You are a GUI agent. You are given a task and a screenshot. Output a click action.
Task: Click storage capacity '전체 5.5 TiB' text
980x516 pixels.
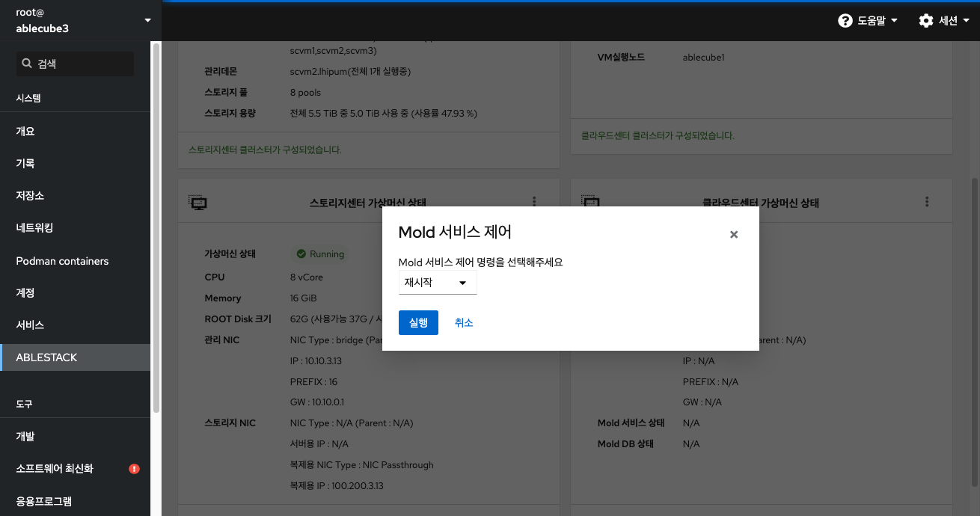384,114
